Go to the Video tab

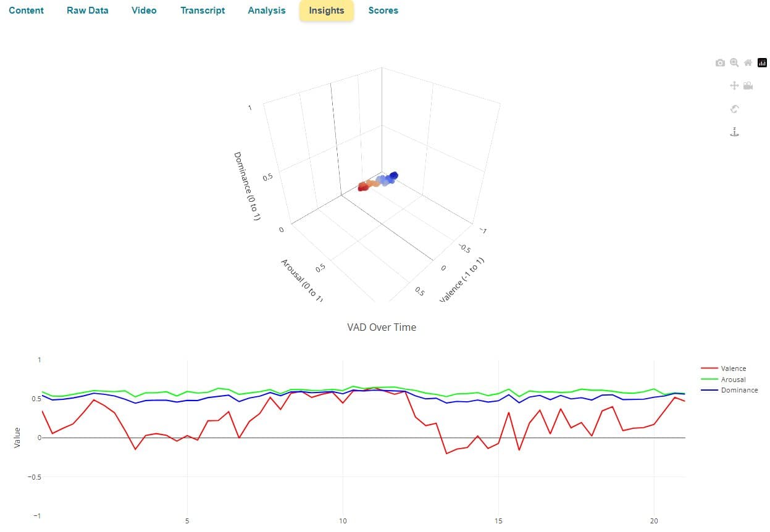pos(143,10)
